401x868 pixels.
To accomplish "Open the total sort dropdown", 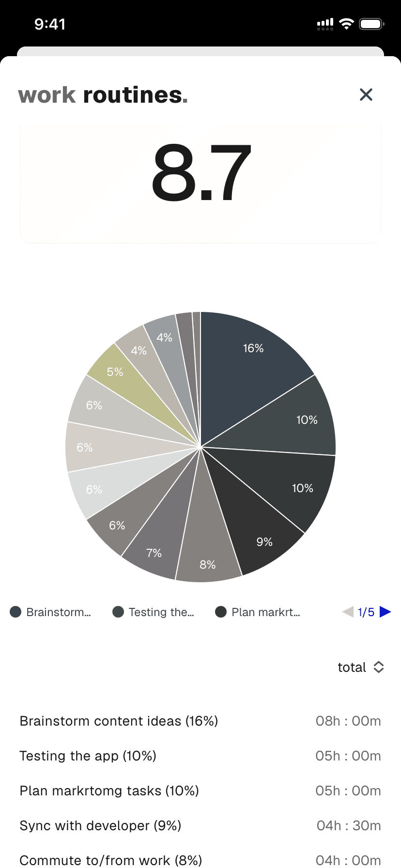I will pos(352,667).
